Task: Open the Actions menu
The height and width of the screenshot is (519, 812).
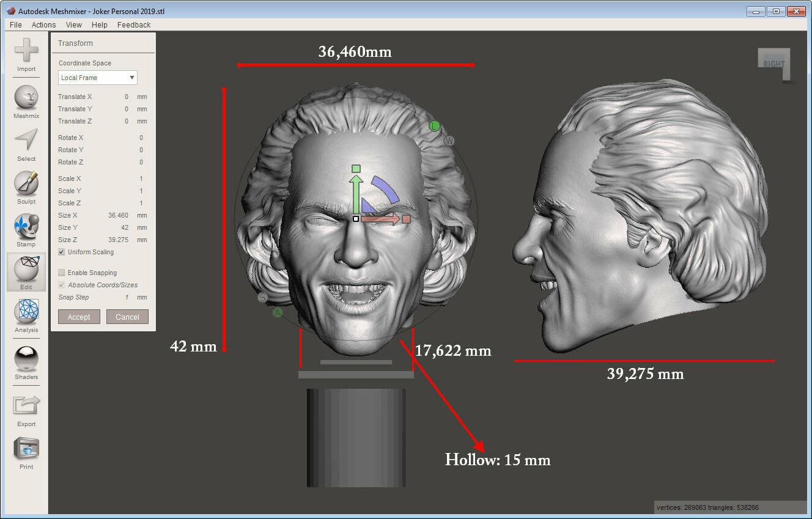Action: coord(43,25)
